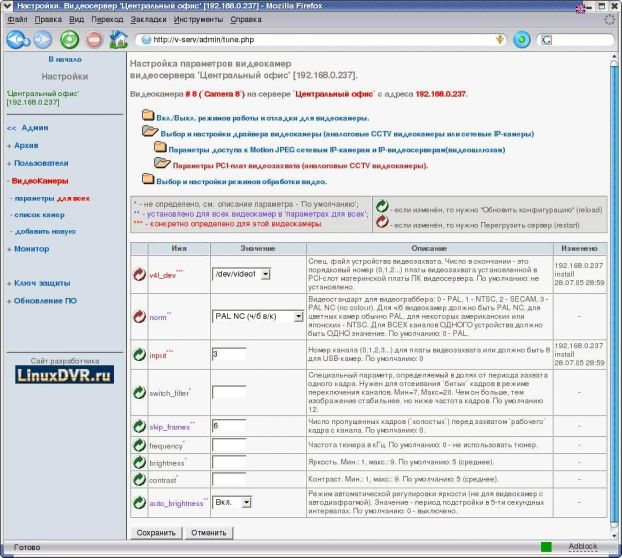The height and width of the screenshot is (558, 622).
Task: Collapse PCI video capture card parameters folder
Action: click(x=162, y=163)
